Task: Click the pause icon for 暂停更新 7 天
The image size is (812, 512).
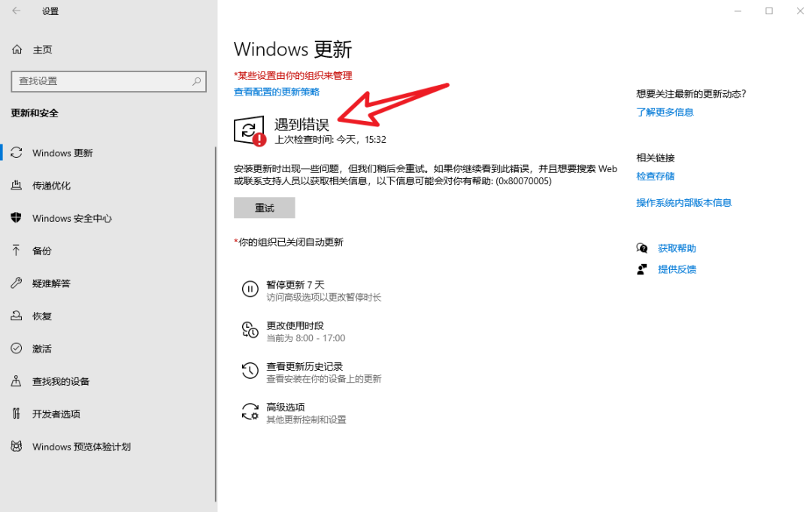Action: (x=250, y=289)
